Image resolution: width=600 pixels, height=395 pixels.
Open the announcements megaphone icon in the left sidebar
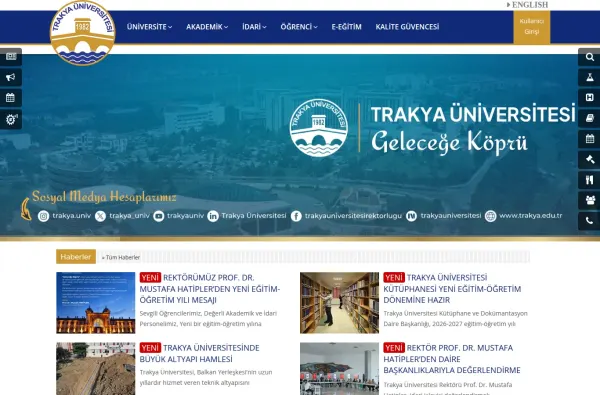point(11,77)
